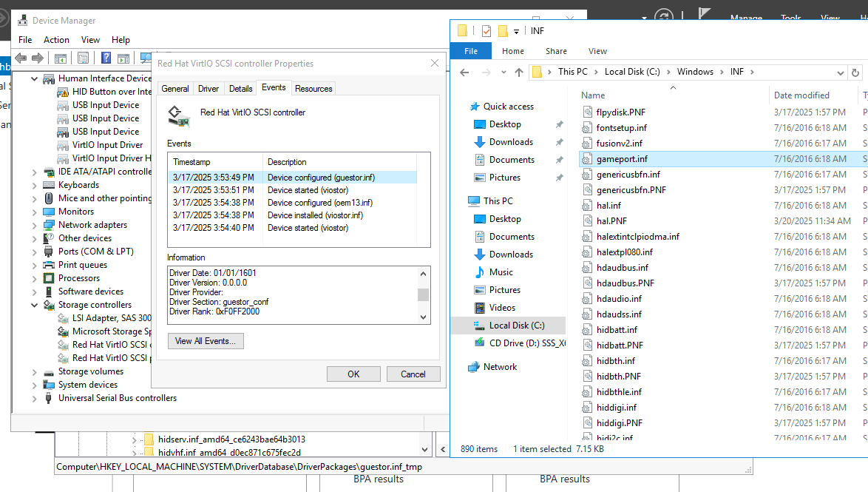Sort files by Name column header
The width and height of the screenshot is (868, 492).
593,95
